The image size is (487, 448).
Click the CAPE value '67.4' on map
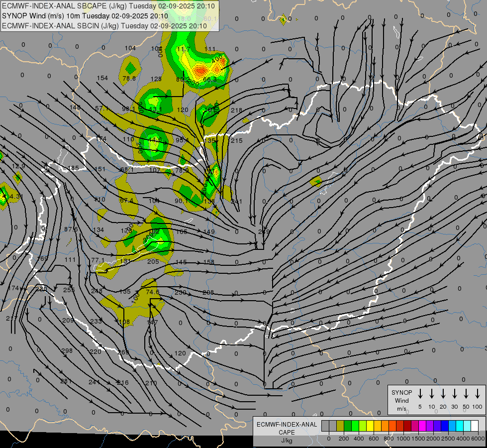[x=126, y=200]
